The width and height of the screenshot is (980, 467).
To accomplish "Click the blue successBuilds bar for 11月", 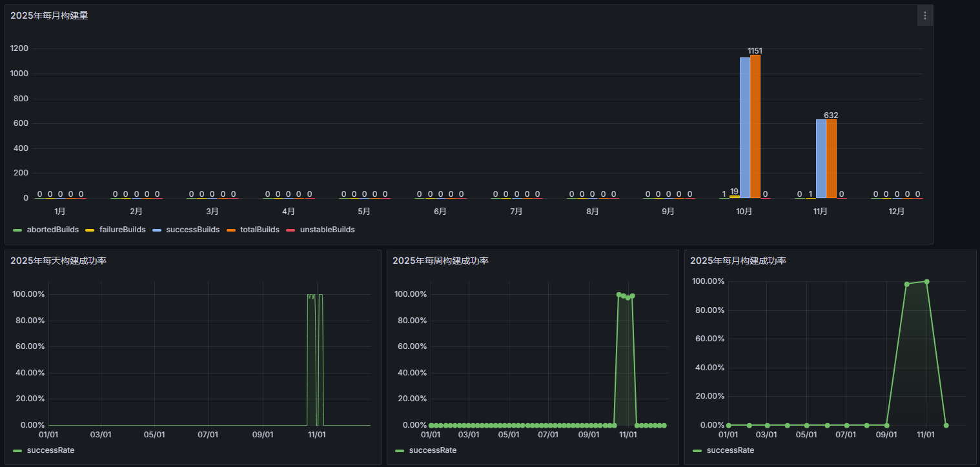I will point(821,159).
